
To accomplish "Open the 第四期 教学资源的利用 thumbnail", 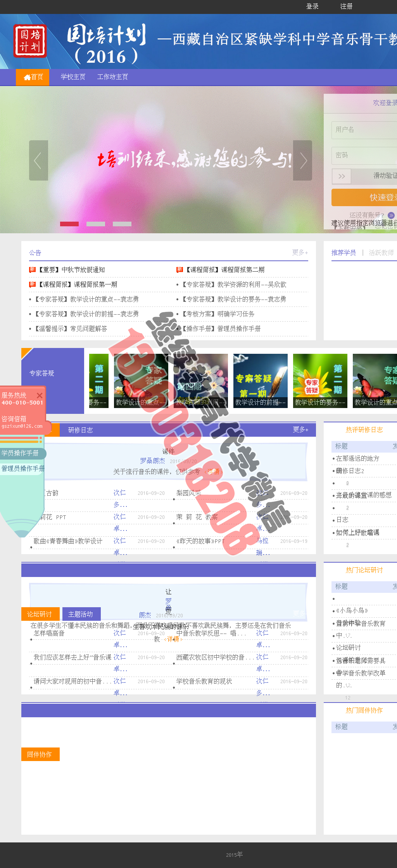I will [x=201, y=381].
